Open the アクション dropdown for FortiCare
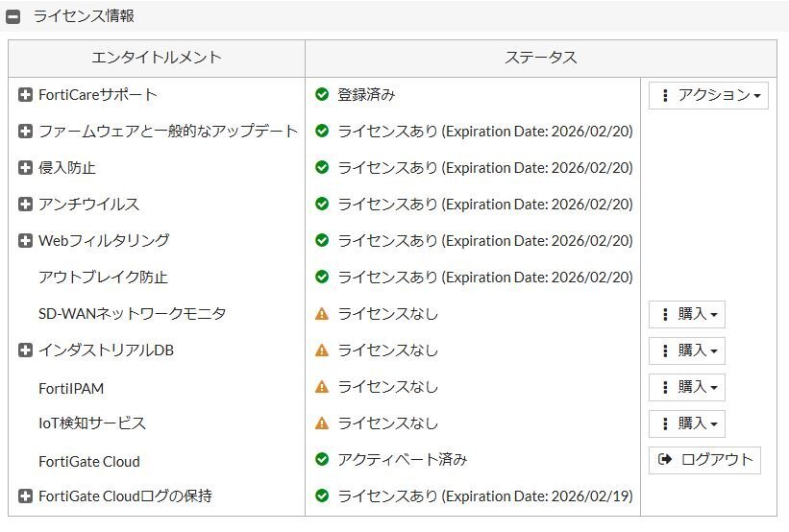Screen dimensions: 789x532 708,95
